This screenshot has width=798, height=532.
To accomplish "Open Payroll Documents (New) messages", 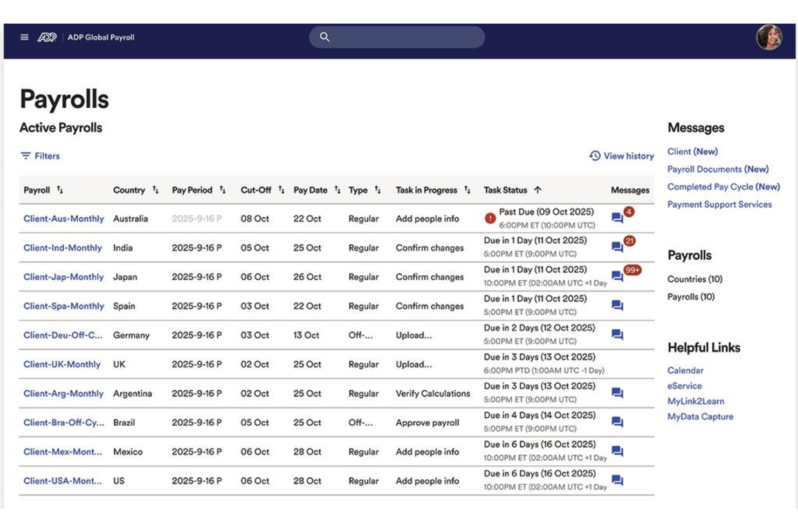I will coord(718,169).
